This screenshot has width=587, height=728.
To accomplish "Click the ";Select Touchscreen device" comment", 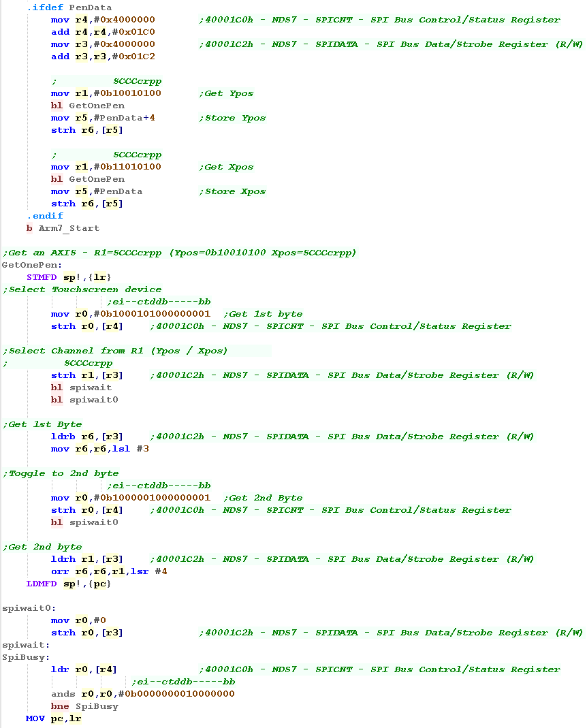I will (x=82, y=289).
